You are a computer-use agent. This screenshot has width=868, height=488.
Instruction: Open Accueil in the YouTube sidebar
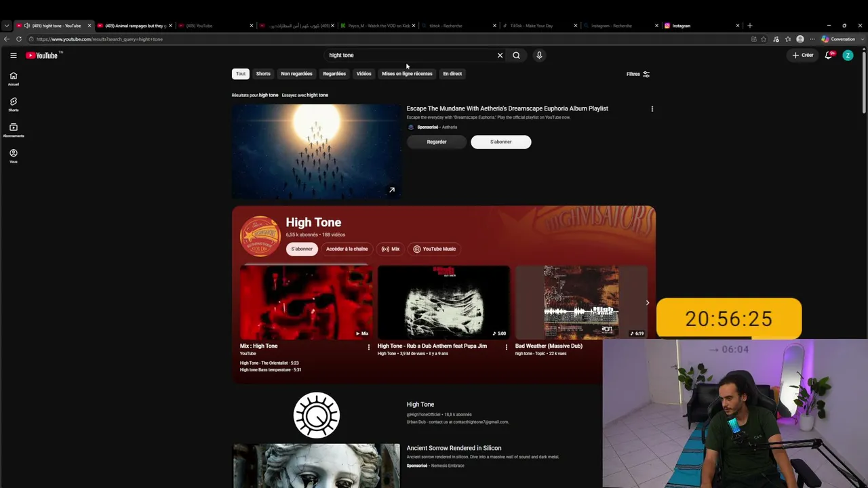tap(14, 79)
